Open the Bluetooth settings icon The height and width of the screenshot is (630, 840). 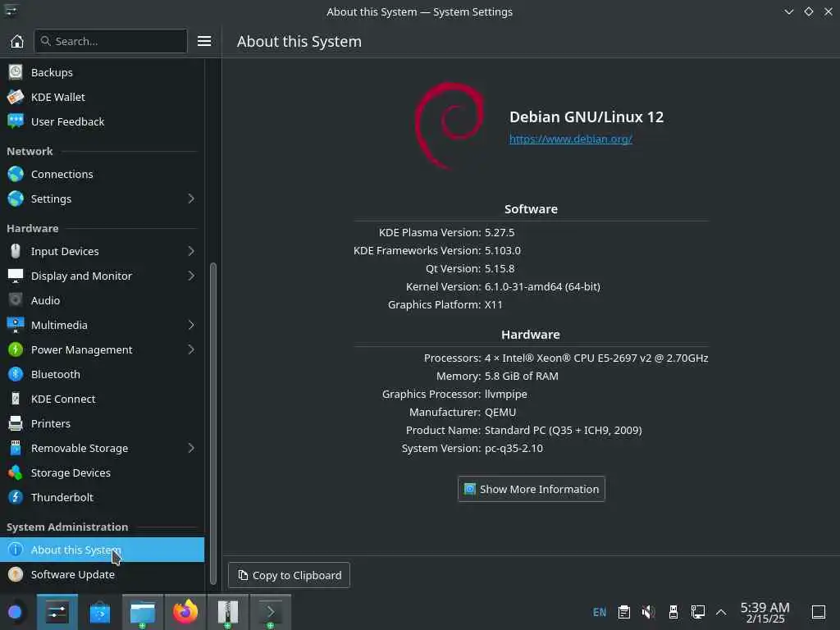16,374
